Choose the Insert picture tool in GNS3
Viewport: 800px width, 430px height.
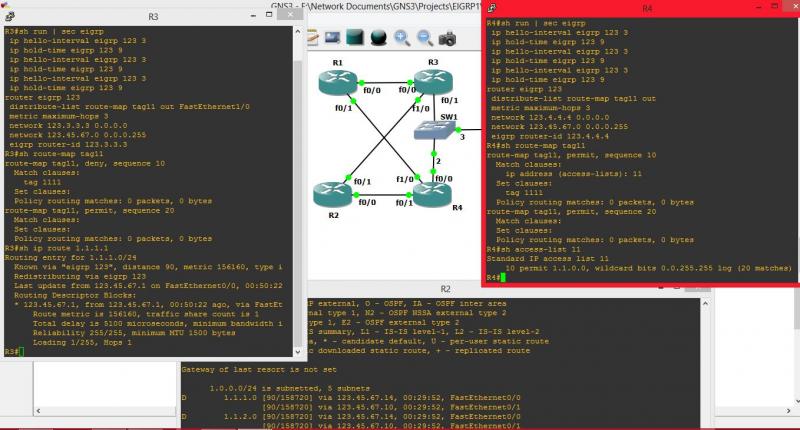click(333, 38)
